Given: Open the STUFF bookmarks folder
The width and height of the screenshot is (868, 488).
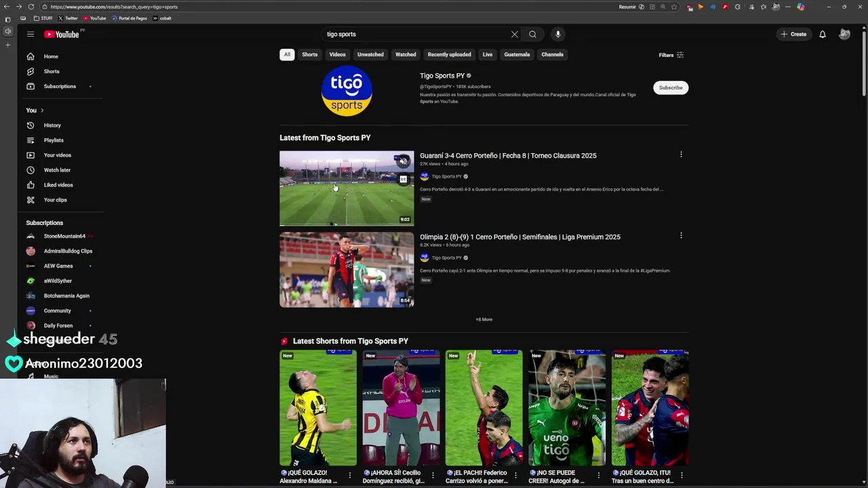Looking at the screenshot, I should [43, 18].
